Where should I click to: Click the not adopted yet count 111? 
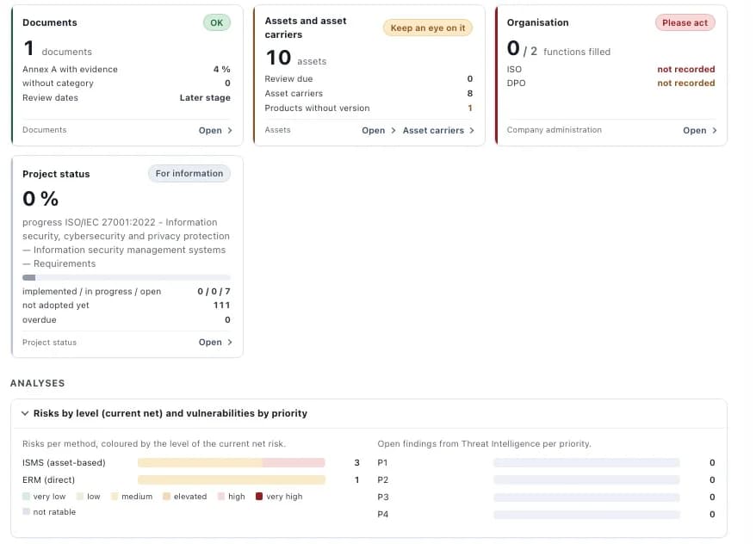pyautogui.click(x=222, y=306)
